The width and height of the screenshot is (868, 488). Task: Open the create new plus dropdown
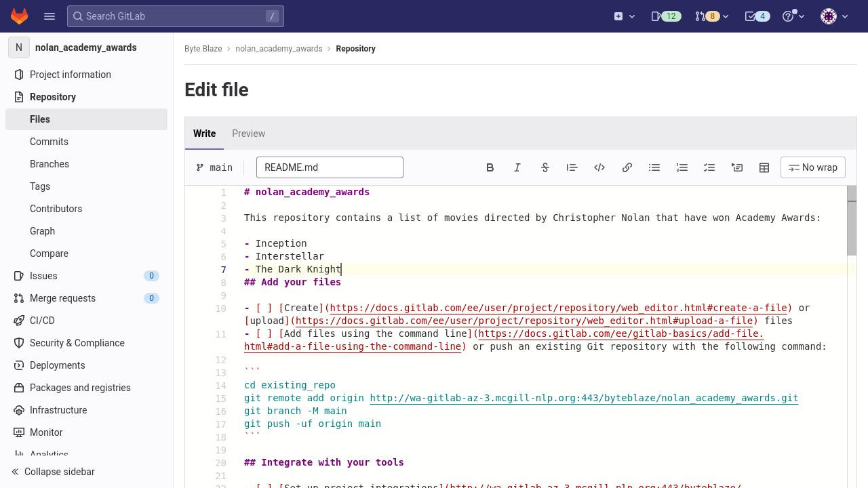[x=625, y=16]
